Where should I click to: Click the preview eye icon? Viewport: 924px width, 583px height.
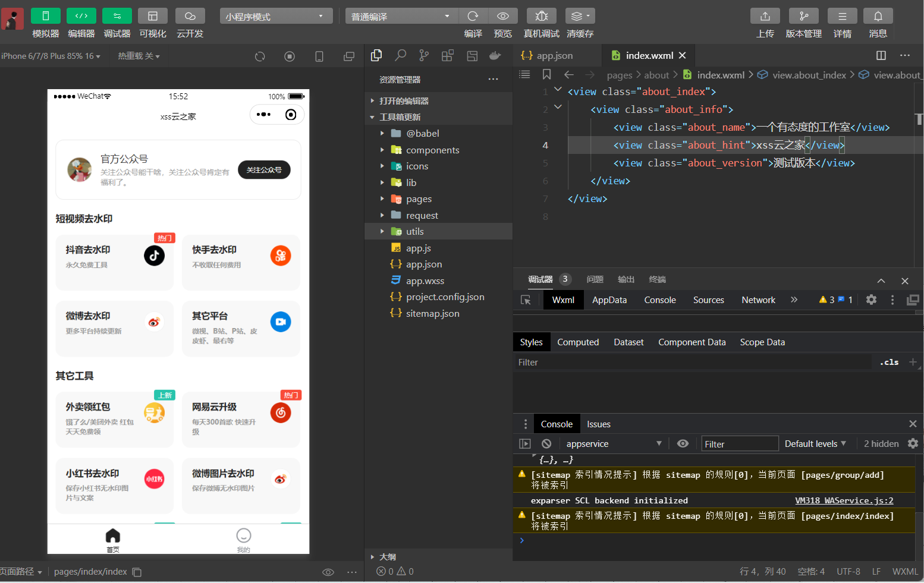[x=503, y=16]
